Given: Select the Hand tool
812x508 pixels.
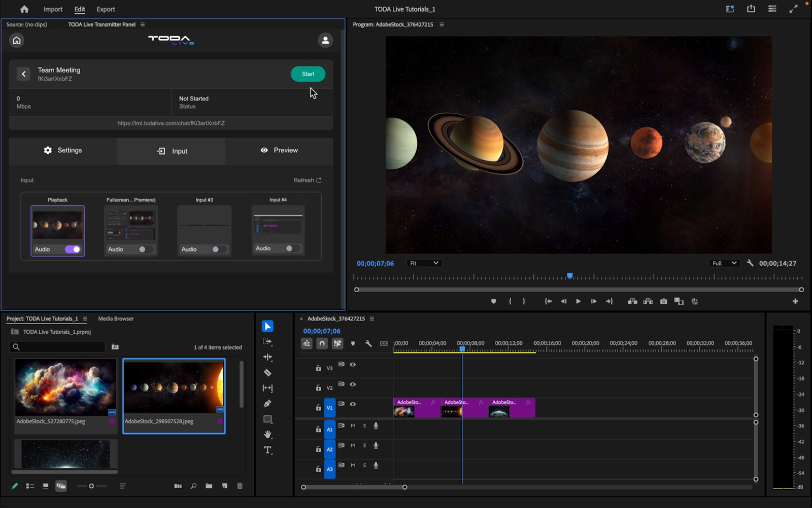Looking at the screenshot, I should point(267,434).
